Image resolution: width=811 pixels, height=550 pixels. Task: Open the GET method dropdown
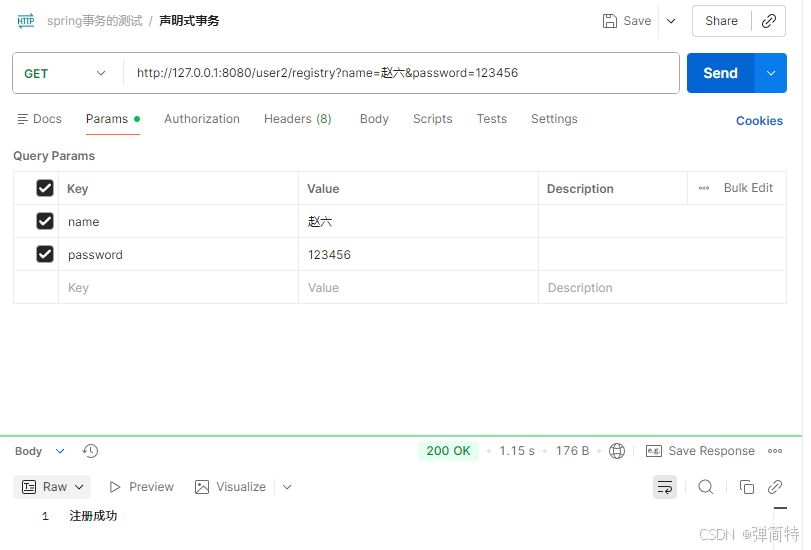pyautogui.click(x=65, y=73)
